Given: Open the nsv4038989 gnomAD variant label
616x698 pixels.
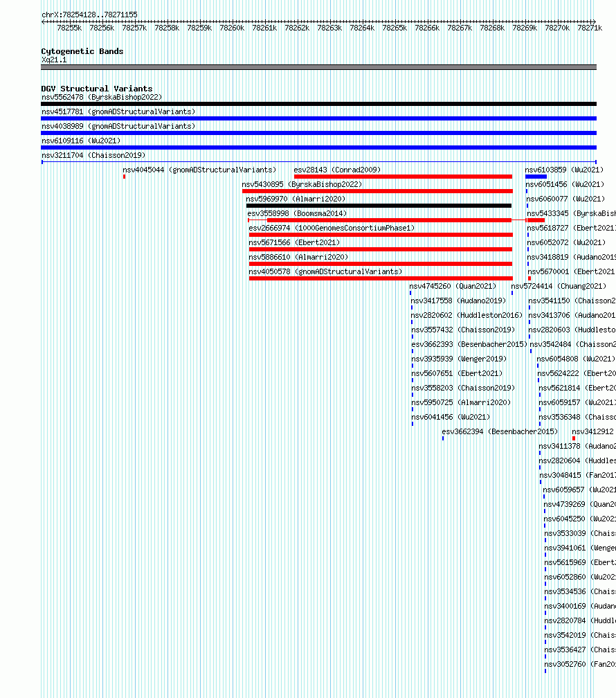Looking at the screenshot, I should [118, 127].
